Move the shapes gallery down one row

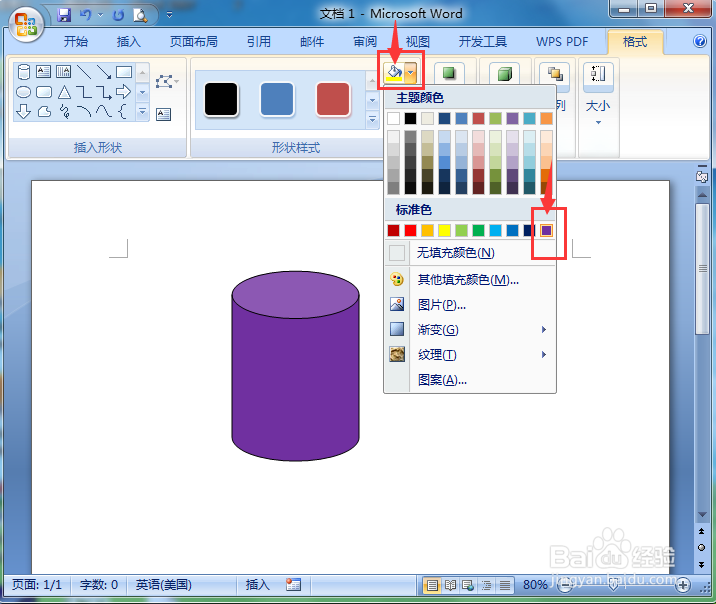pos(142,92)
